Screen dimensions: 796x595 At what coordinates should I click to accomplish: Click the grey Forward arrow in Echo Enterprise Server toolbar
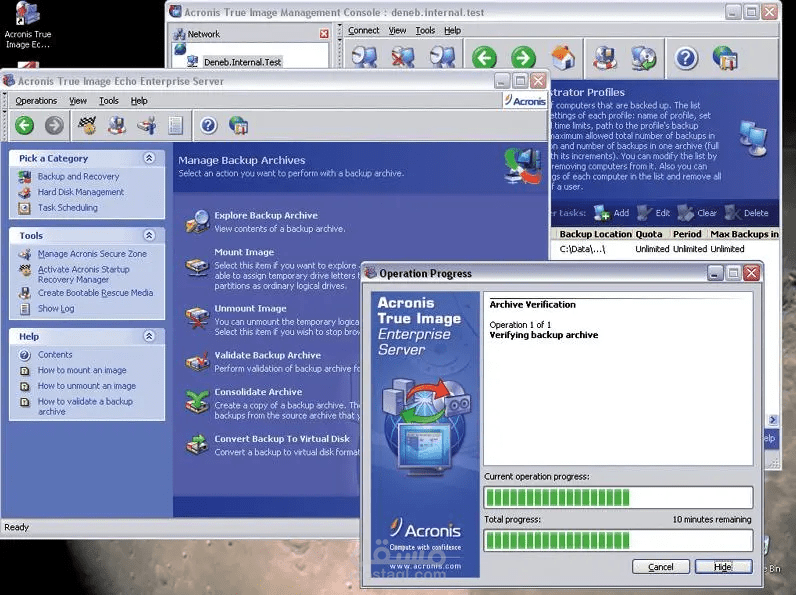click(x=54, y=125)
